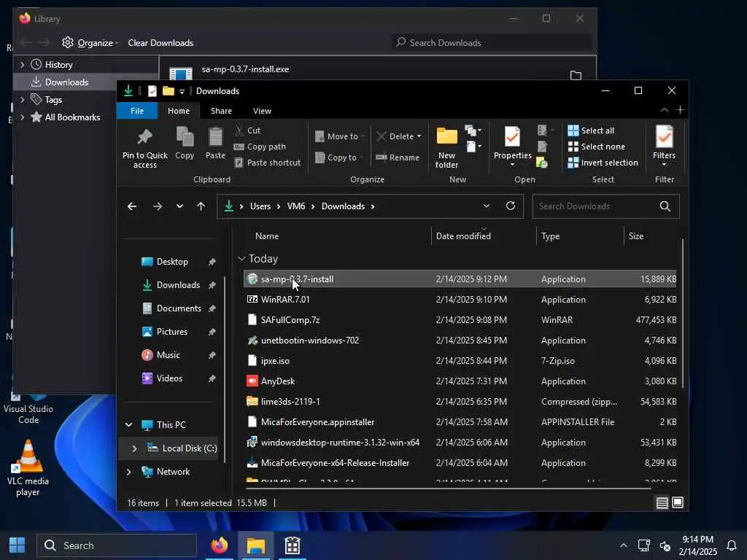Switch to large icons view layout
747x560 pixels.
tap(678, 503)
